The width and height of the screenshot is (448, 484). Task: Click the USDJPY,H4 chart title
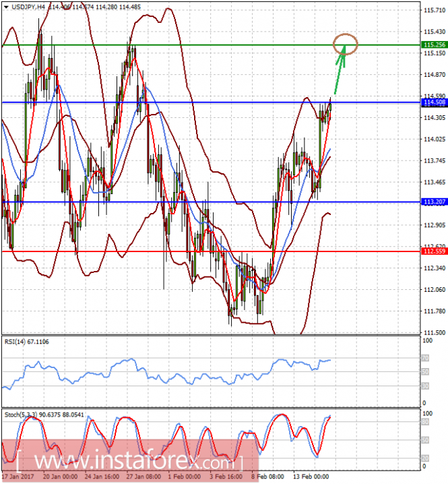tap(28, 7)
